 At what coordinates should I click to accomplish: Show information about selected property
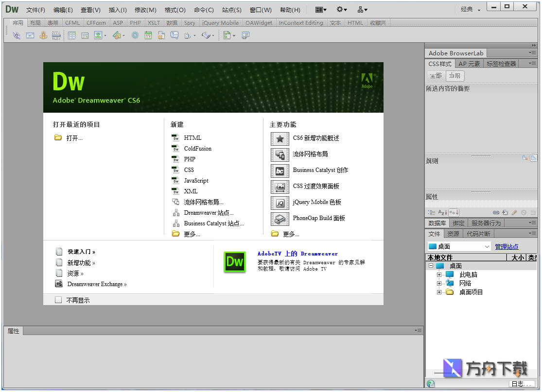525,158
